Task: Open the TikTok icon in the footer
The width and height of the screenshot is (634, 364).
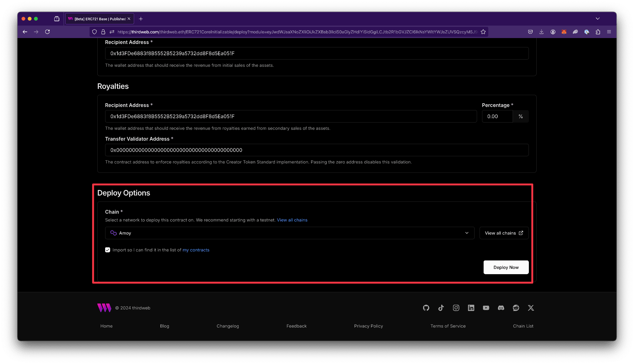Action: click(441, 308)
